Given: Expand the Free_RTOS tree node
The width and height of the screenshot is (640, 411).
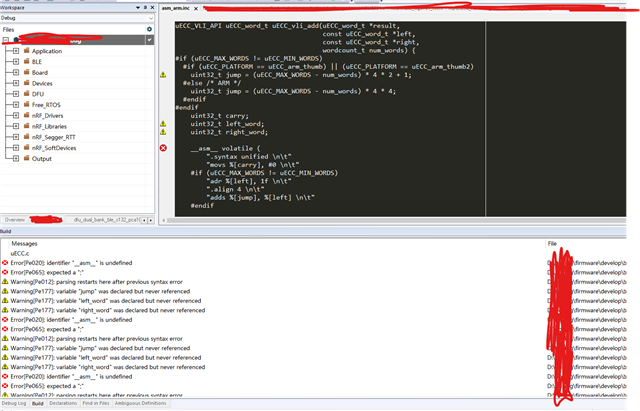Looking at the screenshot, I should pos(16,105).
